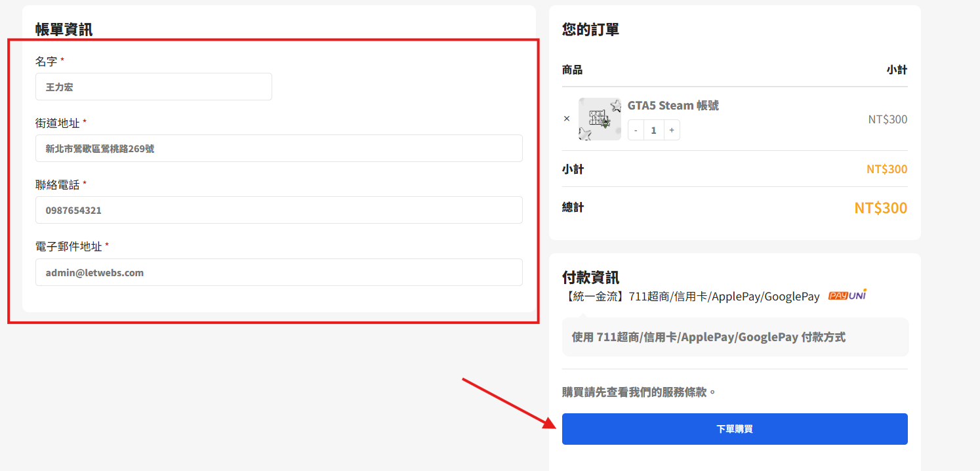Click the 電子郵件地址 email input box
This screenshot has height=471, width=980.
point(279,272)
